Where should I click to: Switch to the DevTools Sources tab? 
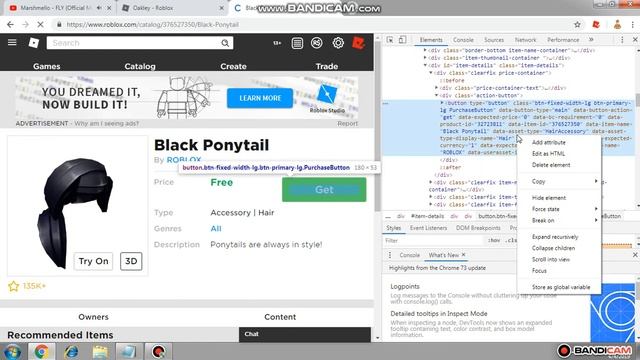click(x=494, y=40)
